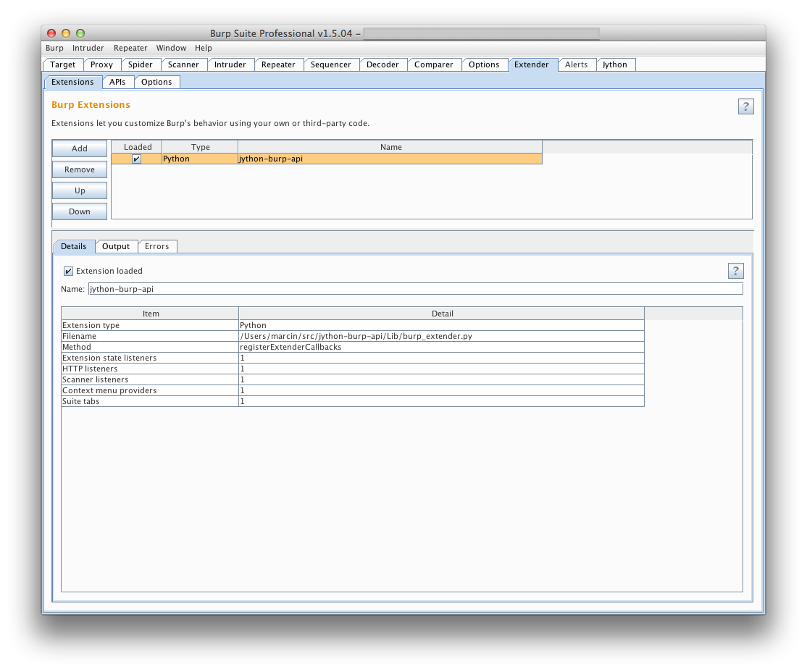
Task: Open the Window menu
Action: pyautogui.click(x=172, y=48)
